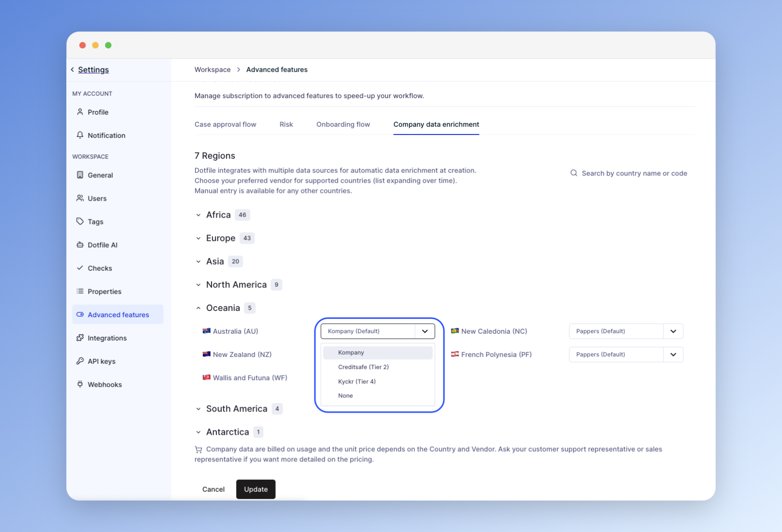
Task: Click the search magnifier icon
Action: click(x=573, y=173)
